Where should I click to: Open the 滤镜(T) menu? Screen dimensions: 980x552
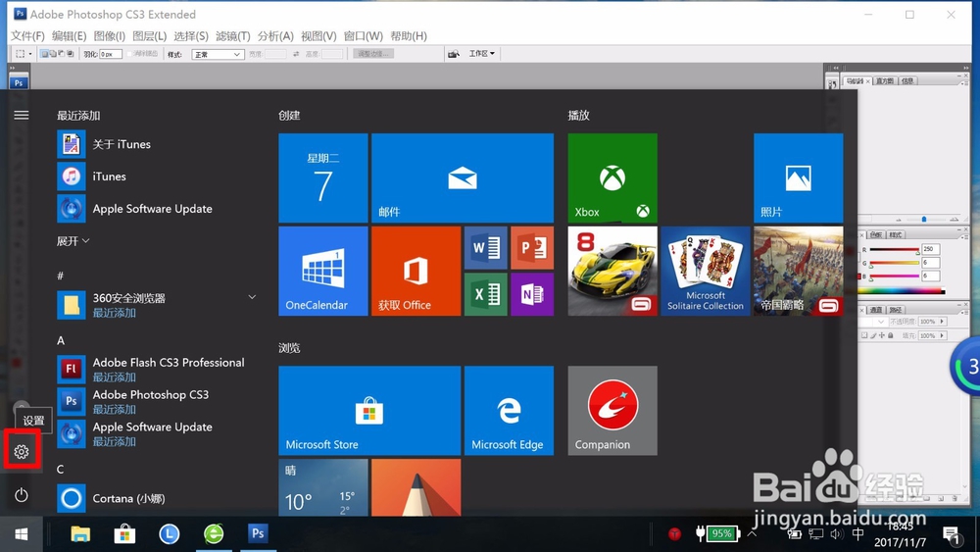[x=232, y=36]
